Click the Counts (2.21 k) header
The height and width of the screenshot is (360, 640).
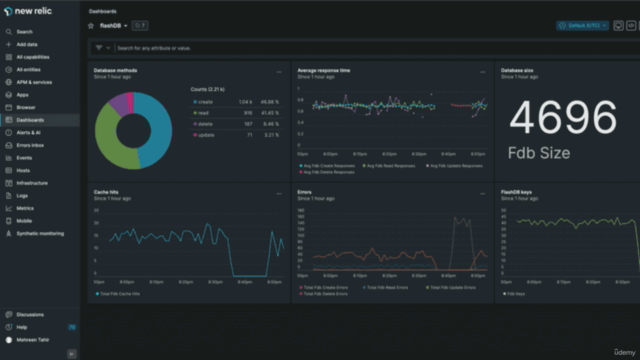click(208, 89)
